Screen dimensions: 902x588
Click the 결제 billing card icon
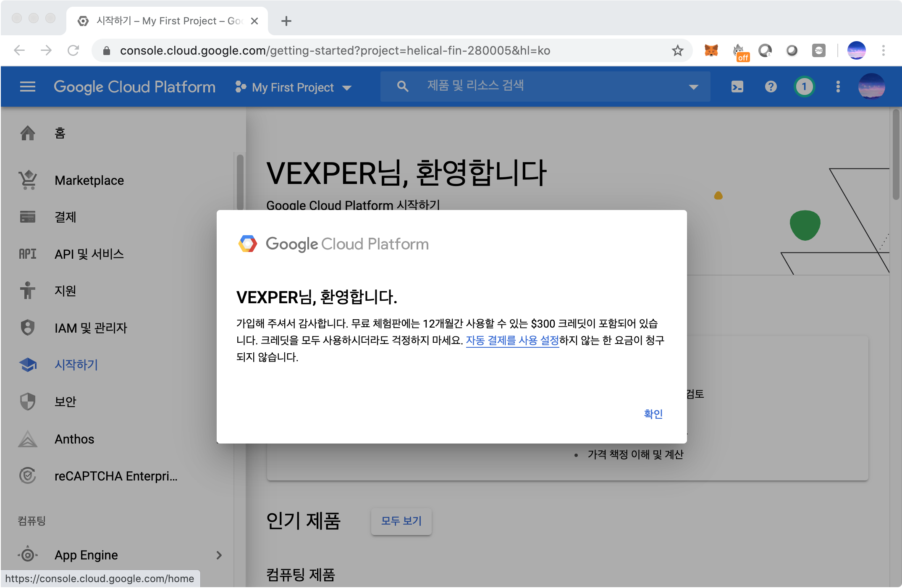click(x=28, y=217)
